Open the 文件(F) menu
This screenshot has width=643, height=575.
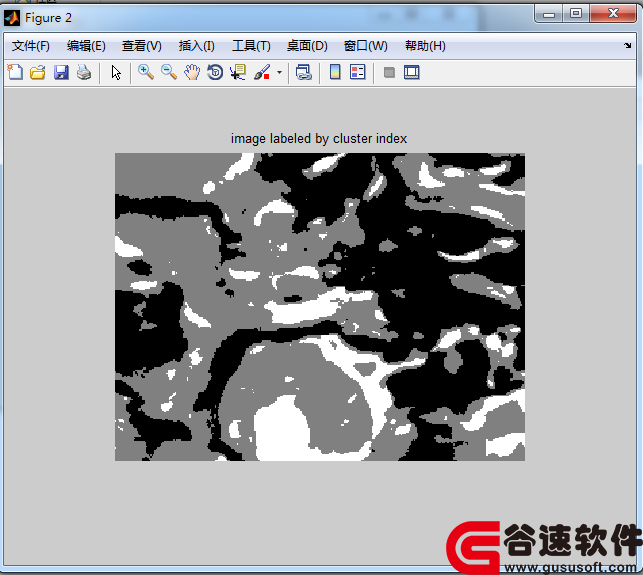point(31,46)
